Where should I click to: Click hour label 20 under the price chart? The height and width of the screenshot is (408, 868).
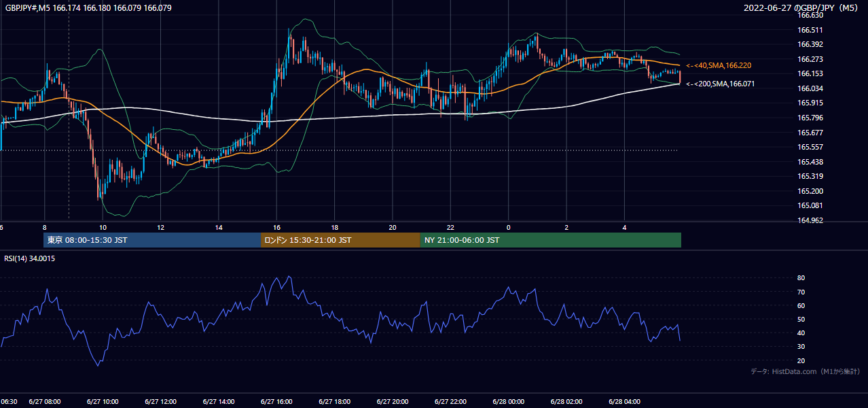[x=393, y=227]
